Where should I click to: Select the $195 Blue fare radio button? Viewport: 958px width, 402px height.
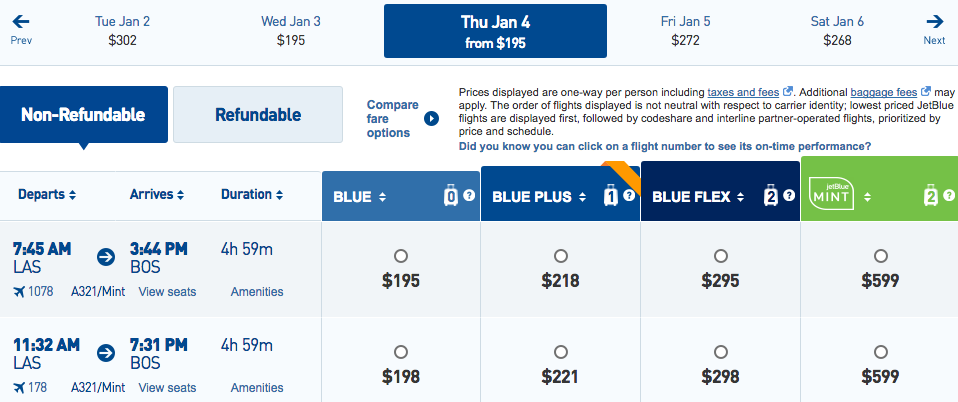point(401,255)
